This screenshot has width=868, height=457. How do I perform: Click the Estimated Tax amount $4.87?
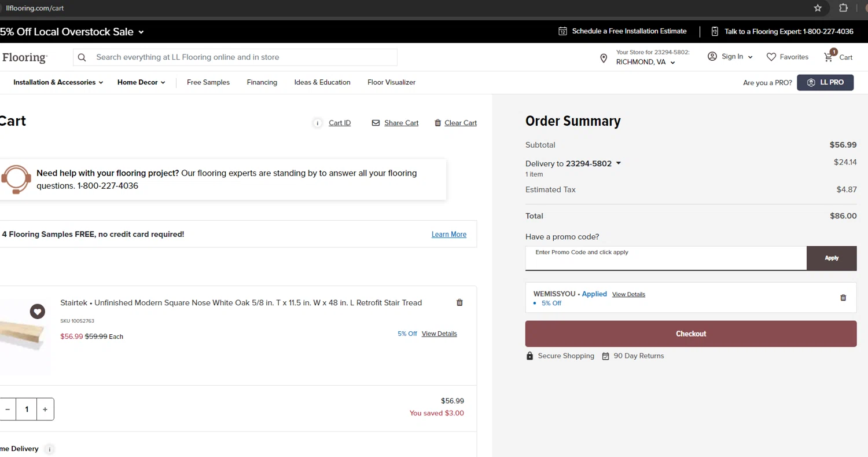pos(847,189)
